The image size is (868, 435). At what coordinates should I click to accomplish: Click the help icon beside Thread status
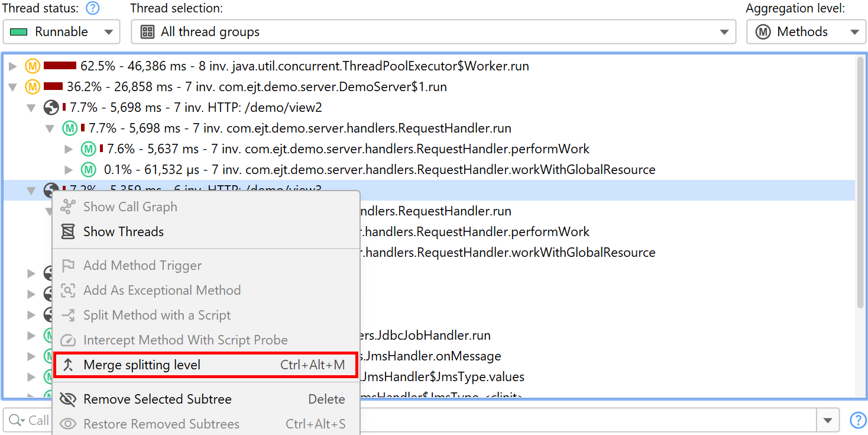tap(92, 8)
